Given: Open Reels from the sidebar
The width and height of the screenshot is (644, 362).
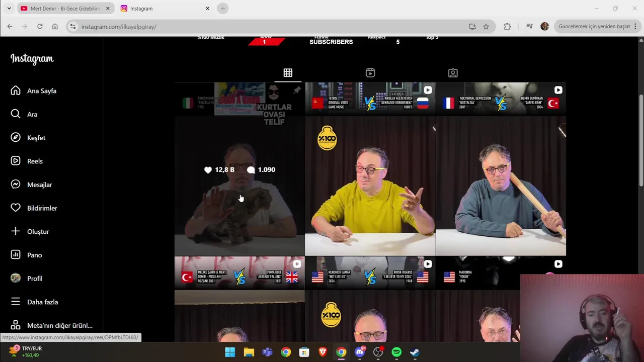Looking at the screenshot, I should tap(27, 161).
